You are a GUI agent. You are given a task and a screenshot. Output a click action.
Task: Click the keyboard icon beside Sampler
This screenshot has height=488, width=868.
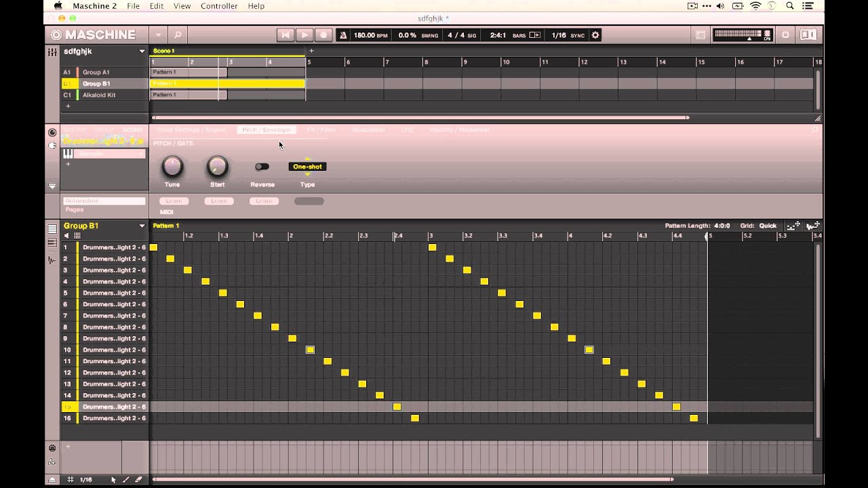tap(68, 154)
